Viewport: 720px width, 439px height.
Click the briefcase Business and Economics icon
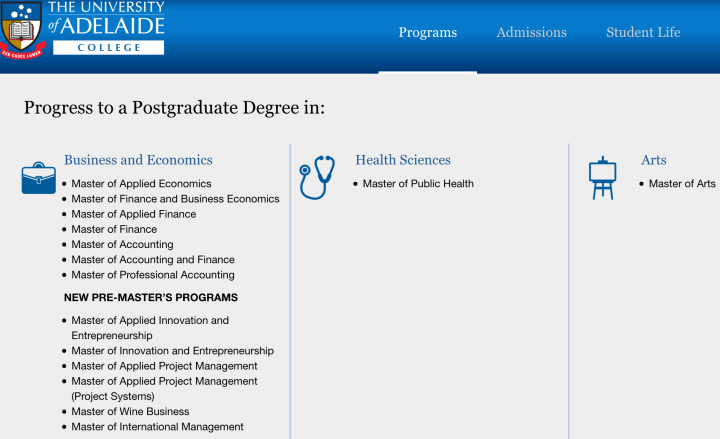39,178
